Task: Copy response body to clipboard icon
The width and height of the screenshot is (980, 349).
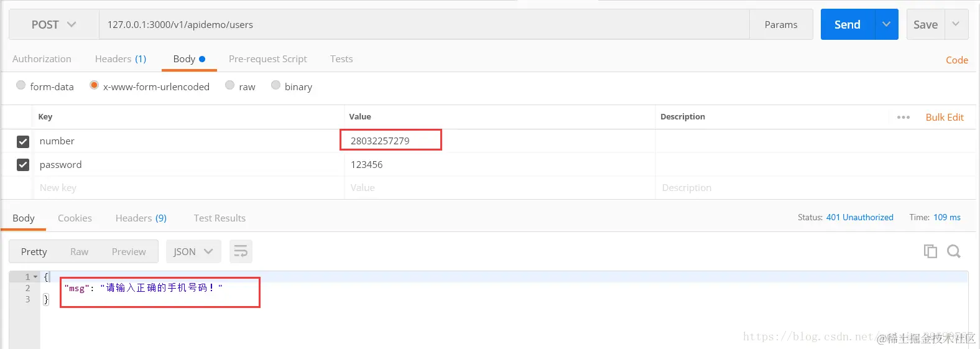Action: tap(930, 251)
